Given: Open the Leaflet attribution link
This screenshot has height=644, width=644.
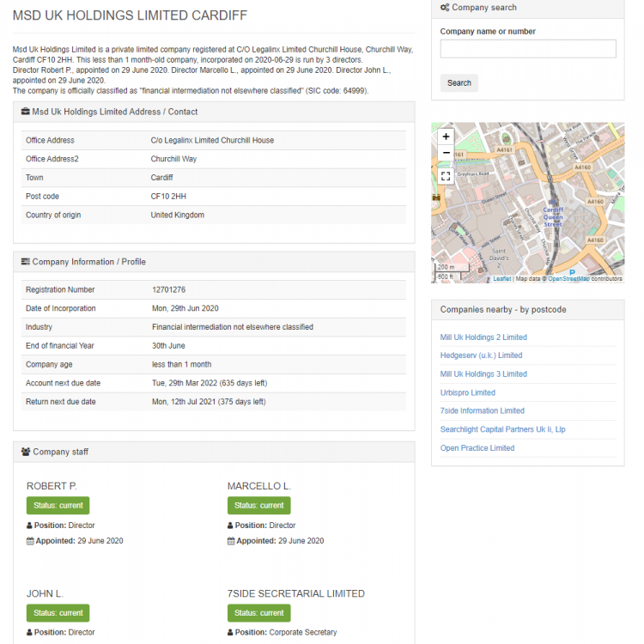Looking at the screenshot, I should tap(502, 279).
